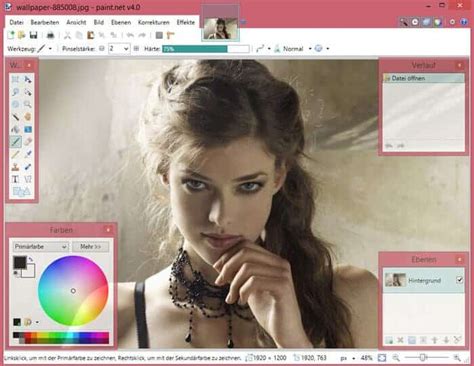The image size is (474, 366).
Task: Increase brush width with the plus button
Action: coord(136,49)
